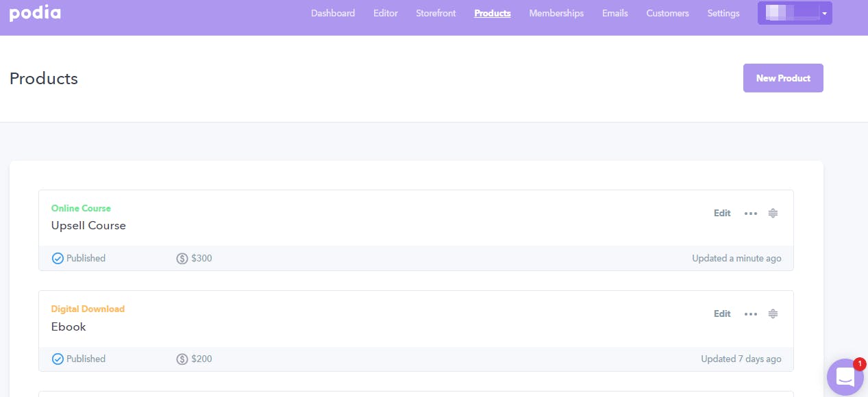Viewport: 868px width, 397px height.
Task: Go to the Dashboard tab
Action: coord(333,13)
